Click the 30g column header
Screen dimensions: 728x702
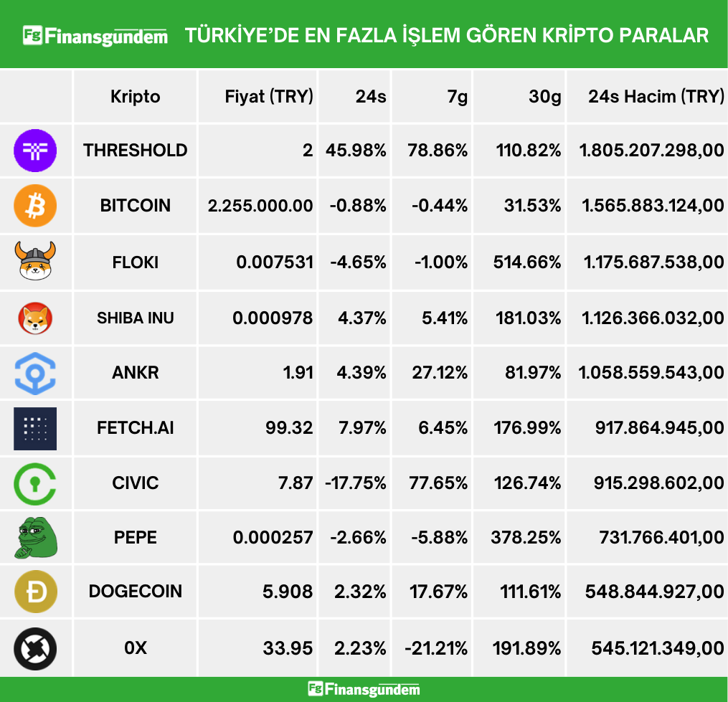click(x=545, y=97)
